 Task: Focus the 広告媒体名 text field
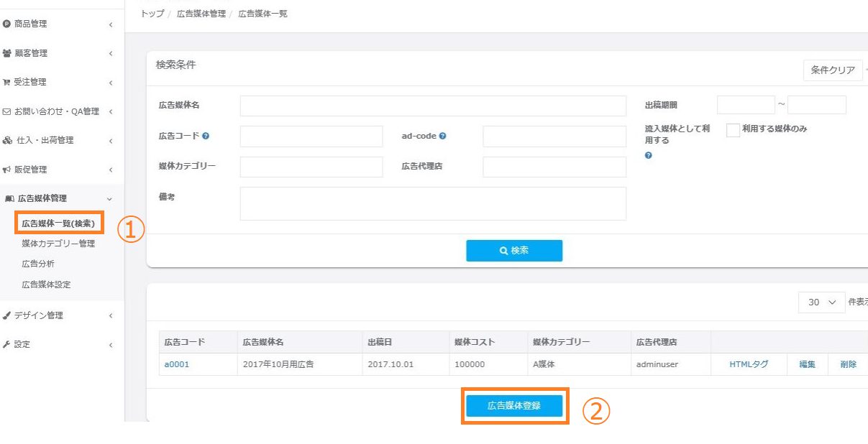(433, 106)
